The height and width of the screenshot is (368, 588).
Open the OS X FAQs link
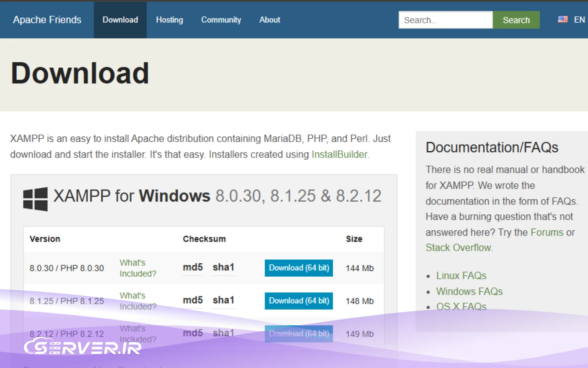[461, 306]
